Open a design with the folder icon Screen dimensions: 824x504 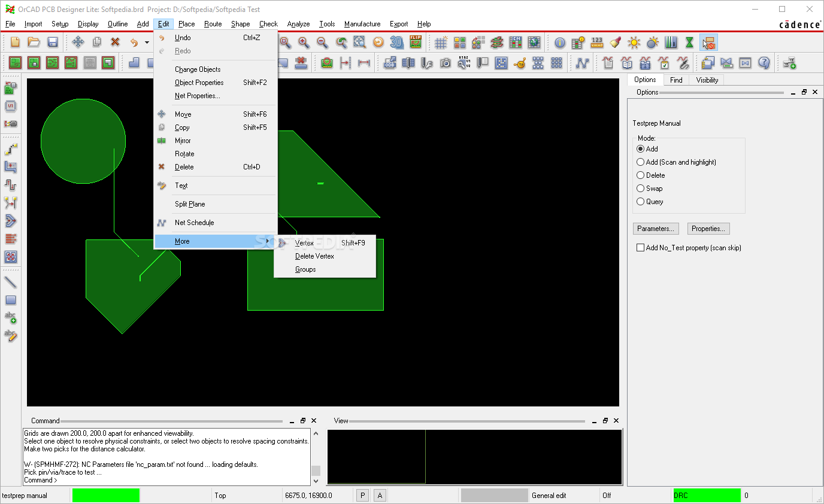pos(34,42)
